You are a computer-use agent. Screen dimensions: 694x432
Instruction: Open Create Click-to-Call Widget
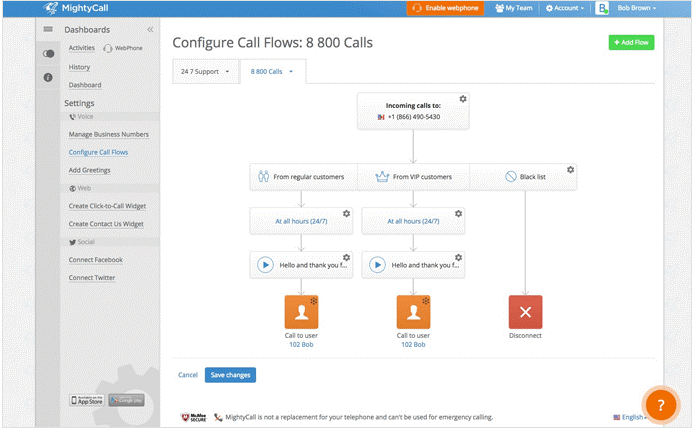click(x=107, y=206)
